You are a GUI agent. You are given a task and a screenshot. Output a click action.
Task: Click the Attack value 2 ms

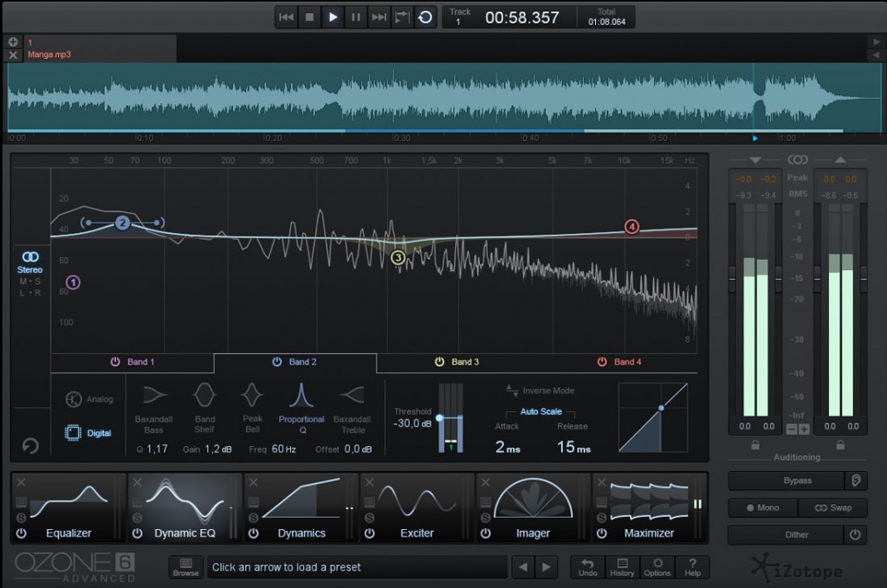point(508,447)
